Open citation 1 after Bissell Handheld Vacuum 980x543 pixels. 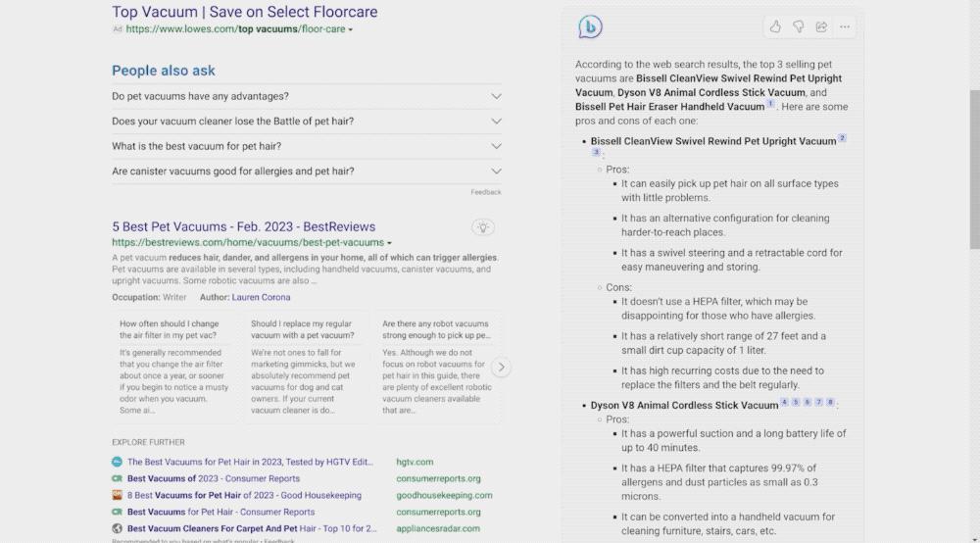point(770,104)
